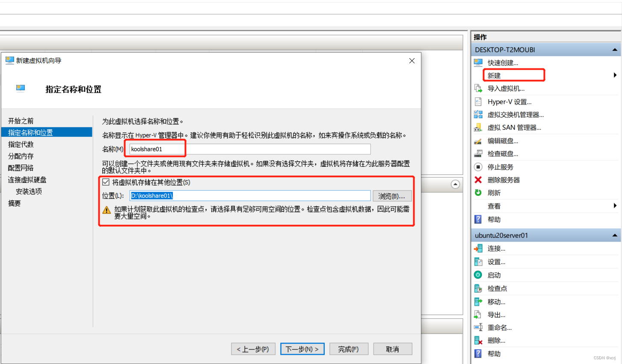Image resolution: width=622 pixels, height=364 pixels.
Task: Click the yellow warning triangle icon
Action: [107, 210]
